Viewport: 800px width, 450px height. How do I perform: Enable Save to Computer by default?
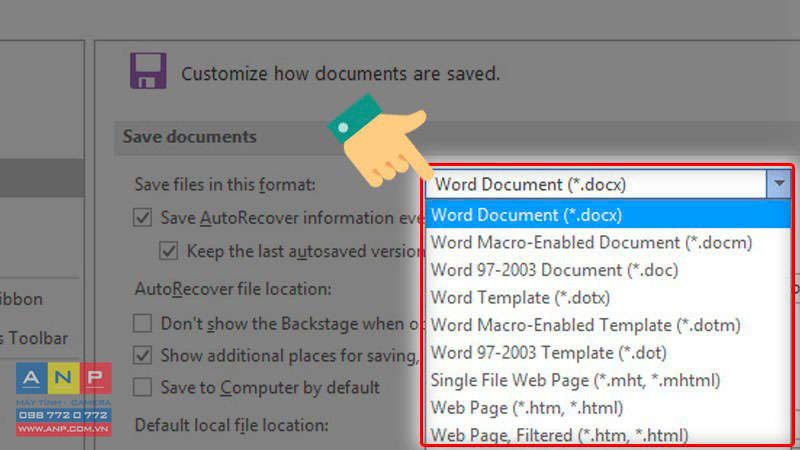tap(142, 387)
